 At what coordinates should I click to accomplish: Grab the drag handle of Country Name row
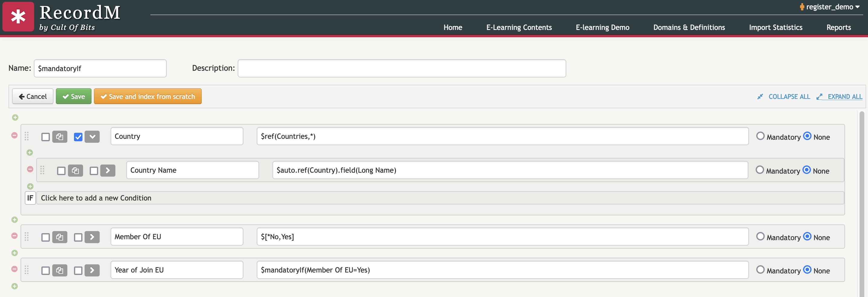pyautogui.click(x=43, y=170)
